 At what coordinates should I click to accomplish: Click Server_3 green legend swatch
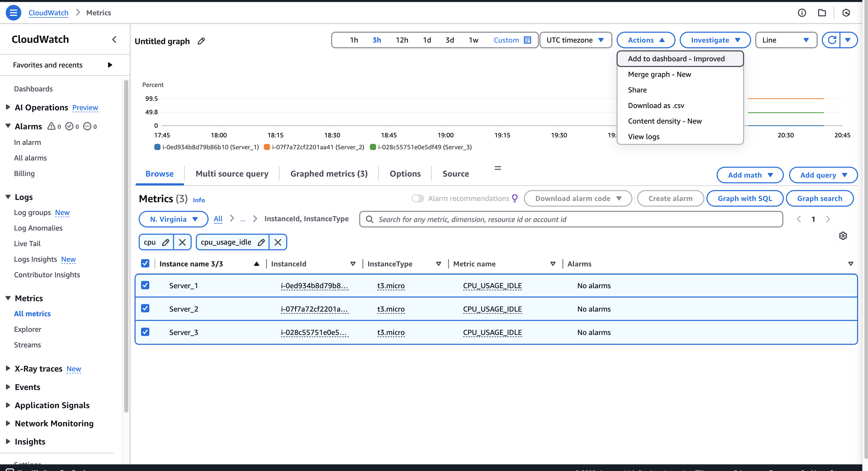pos(373,147)
